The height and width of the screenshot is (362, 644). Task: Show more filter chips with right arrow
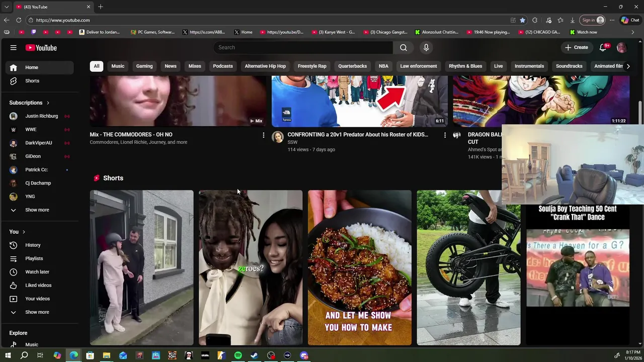pos(628,66)
